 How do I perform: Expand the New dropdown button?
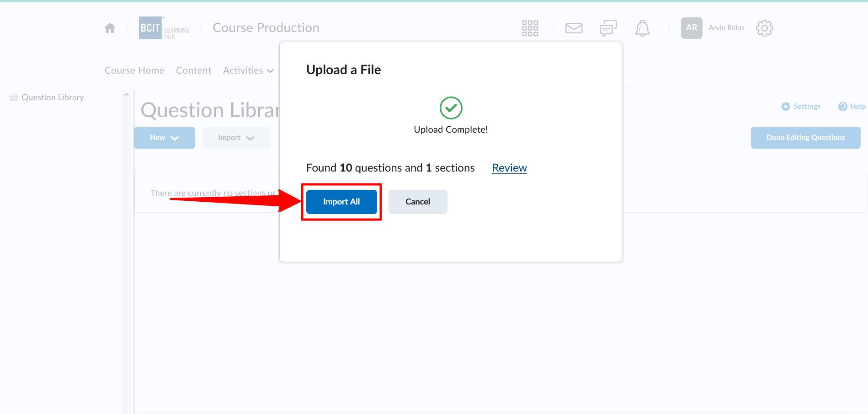(x=165, y=138)
